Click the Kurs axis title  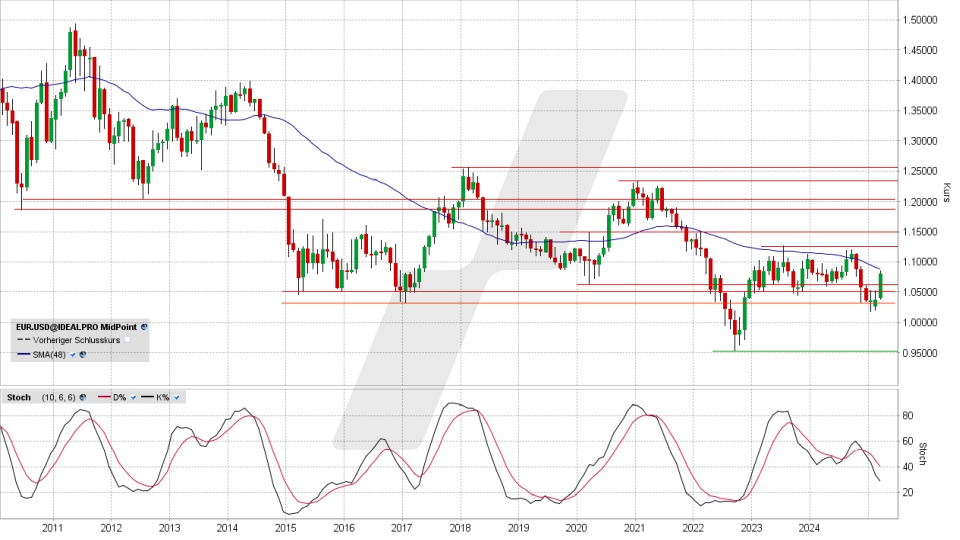(x=947, y=192)
